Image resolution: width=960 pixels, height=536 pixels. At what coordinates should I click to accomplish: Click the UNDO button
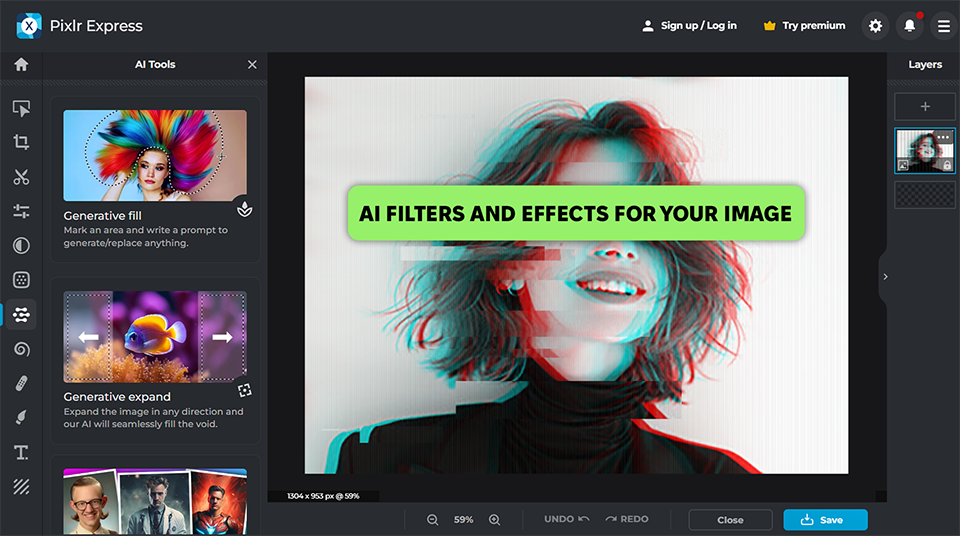coord(567,519)
